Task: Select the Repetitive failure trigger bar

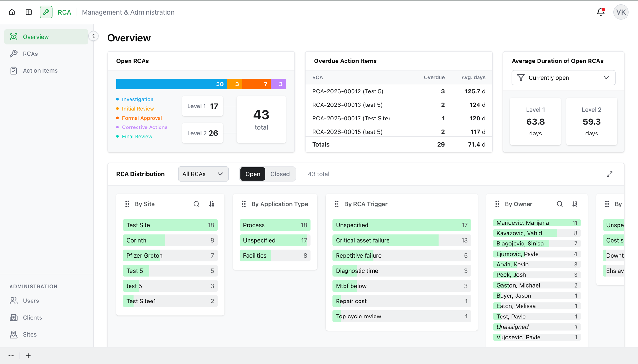Action: click(401, 255)
